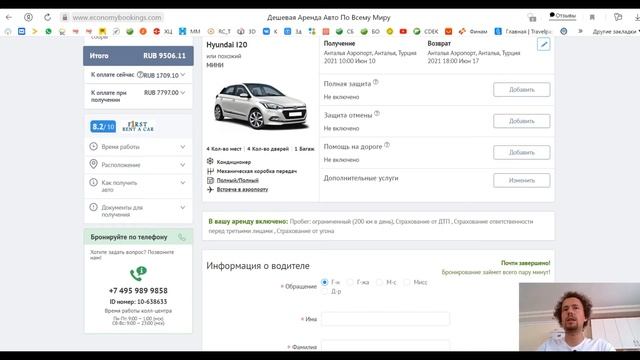The image size is (640, 360).
Task: Click the lock icon in address bar
Action: (x=64, y=18)
